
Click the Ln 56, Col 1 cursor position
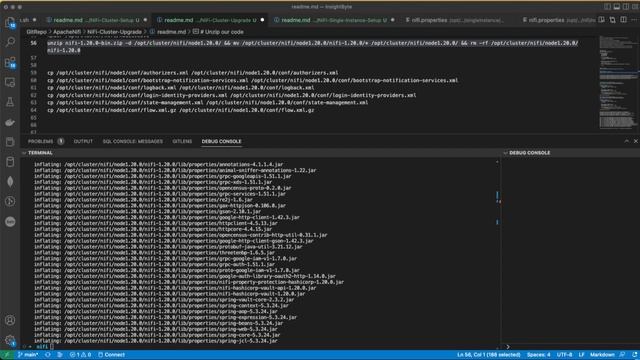pyautogui.click(x=489, y=355)
